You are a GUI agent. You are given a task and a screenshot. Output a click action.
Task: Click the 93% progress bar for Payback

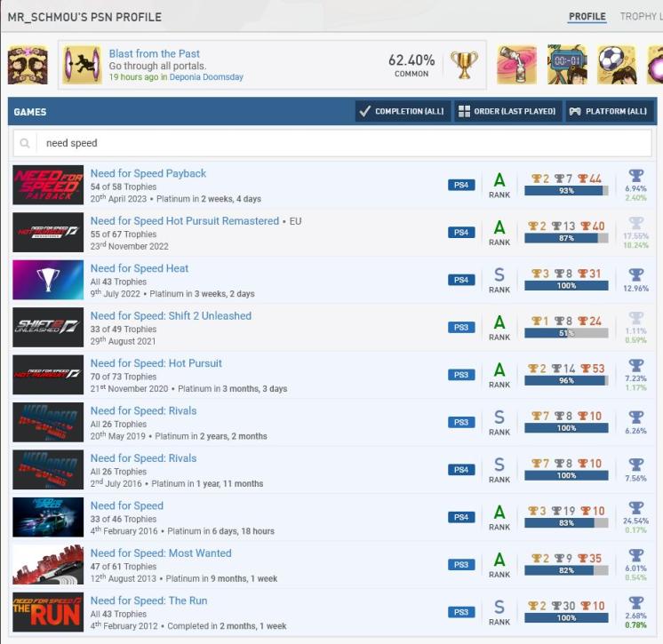(x=566, y=191)
